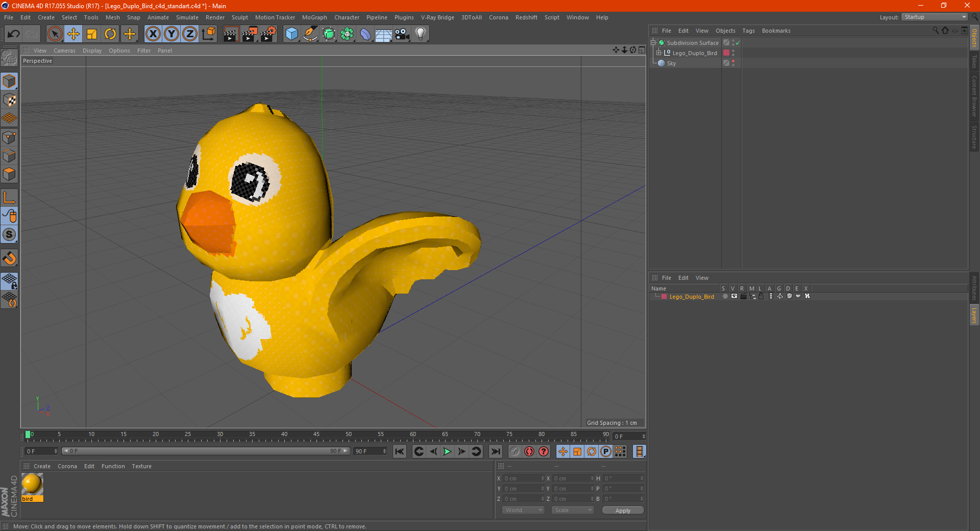Open viewport Display menu
The height and width of the screenshot is (531, 980).
pos(92,51)
